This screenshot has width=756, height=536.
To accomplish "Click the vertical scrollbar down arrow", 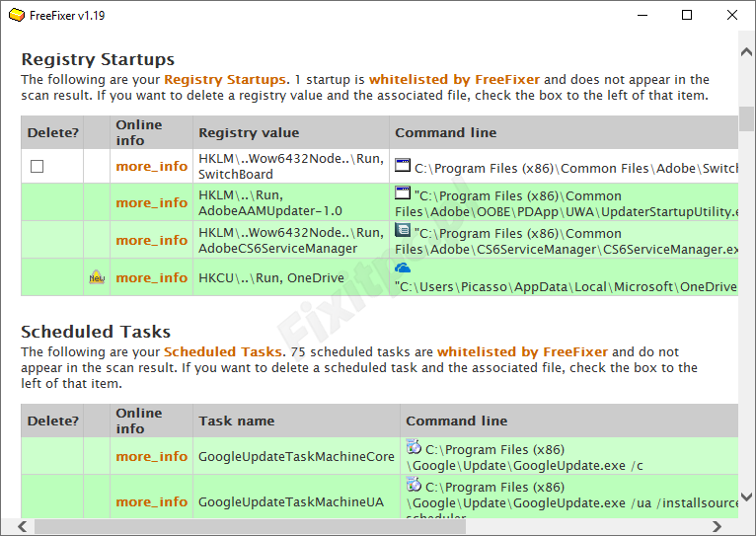I will (x=746, y=497).
